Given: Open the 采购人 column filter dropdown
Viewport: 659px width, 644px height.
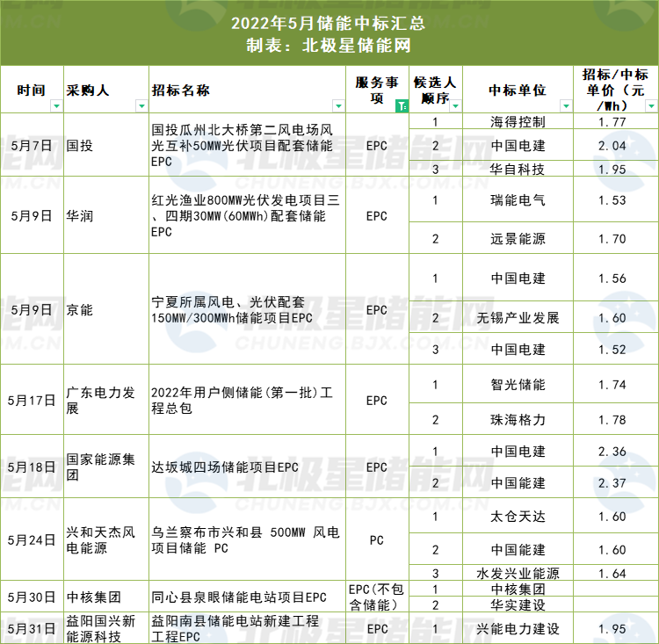Looking at the screenshot, I should (141, 106).
